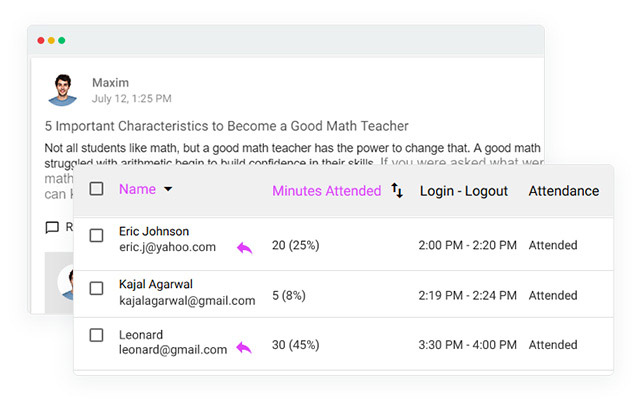Click the reply arrow beside Eric Johnson
Image resolution: width=640 pixels, height=410 pixels.
point(244,247)
